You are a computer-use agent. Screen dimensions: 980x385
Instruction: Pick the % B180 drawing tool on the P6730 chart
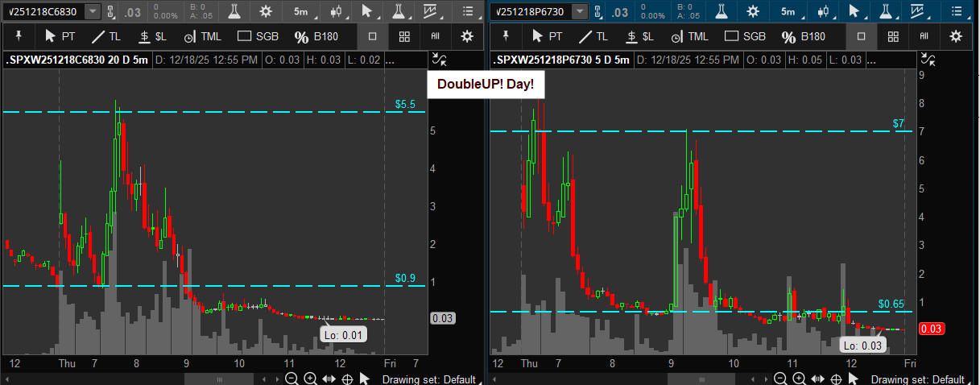796,36
